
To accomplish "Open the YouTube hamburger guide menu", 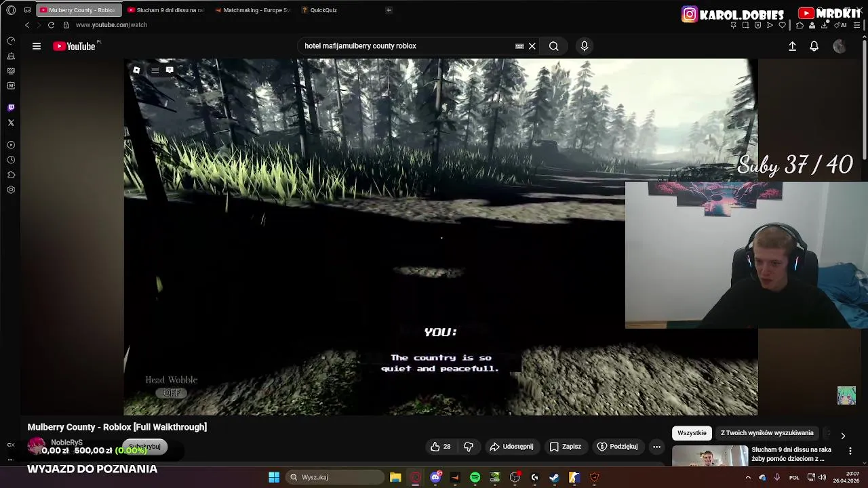I will coord(37,46).
